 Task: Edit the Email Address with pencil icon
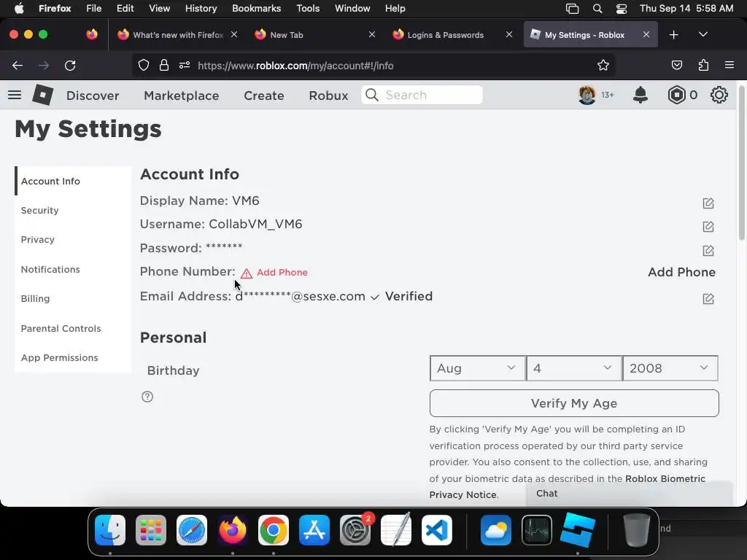click(x=708, y=298)
